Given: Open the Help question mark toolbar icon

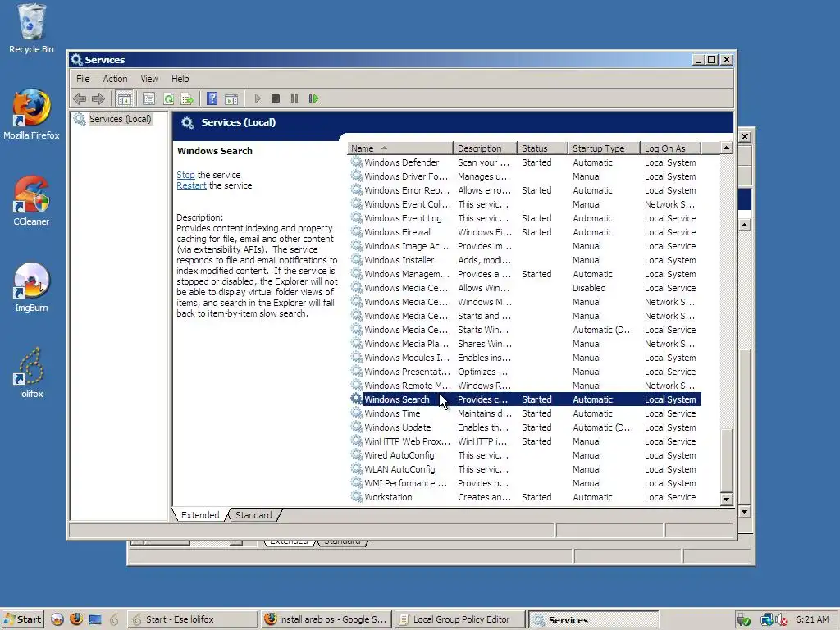Looking at the screenshot, I should tap(212, 98).
